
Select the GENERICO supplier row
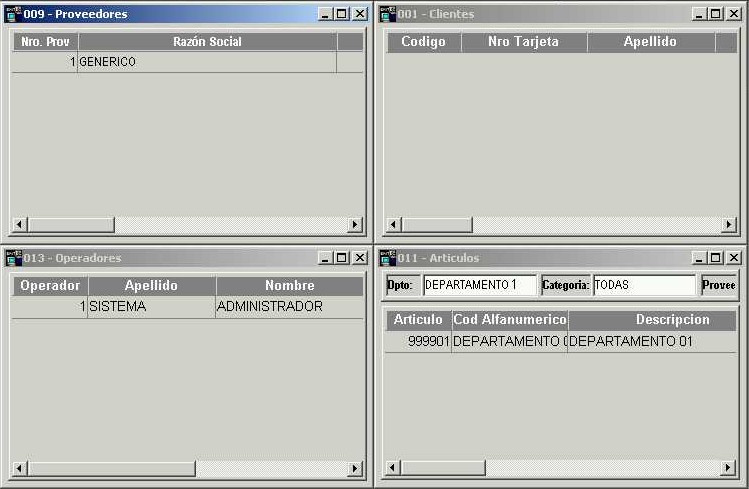[x=188, y=62]
